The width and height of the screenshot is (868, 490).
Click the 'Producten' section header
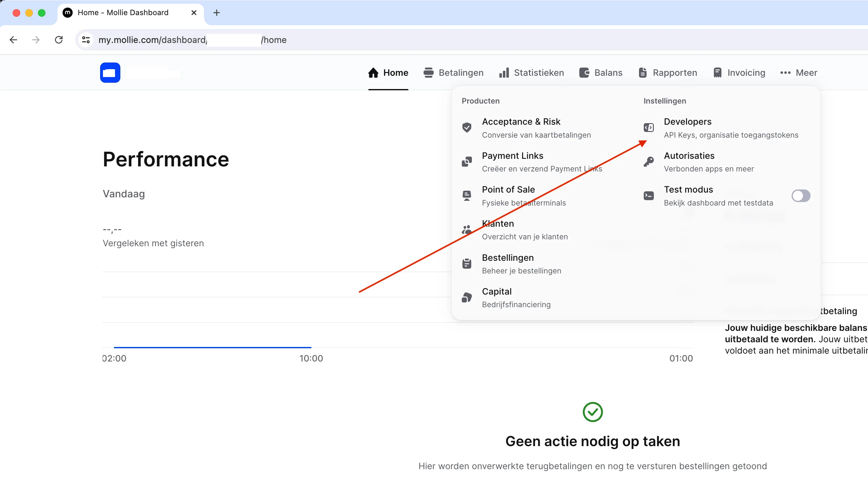pyautogui.click(x=480, y=101)
